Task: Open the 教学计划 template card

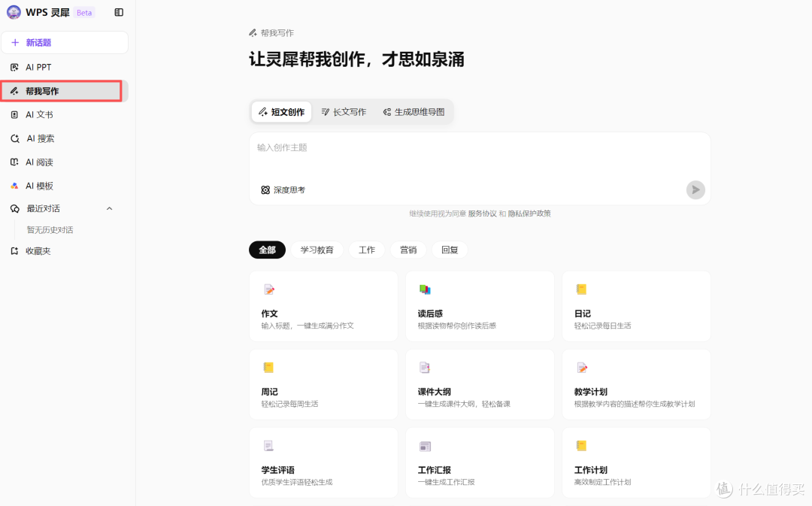Action: pyautogui.click(x=637, y=384)
